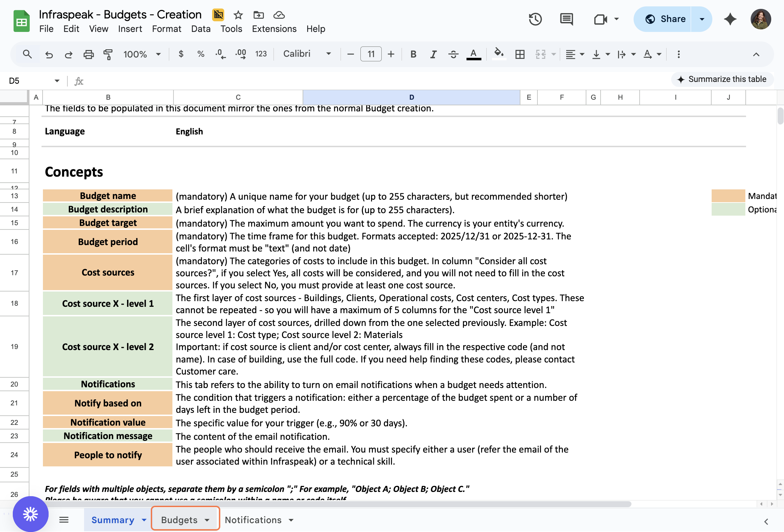The image size is (784, 532).
Task: Toggle strikethrough formatting
Action: pos(453,54)
